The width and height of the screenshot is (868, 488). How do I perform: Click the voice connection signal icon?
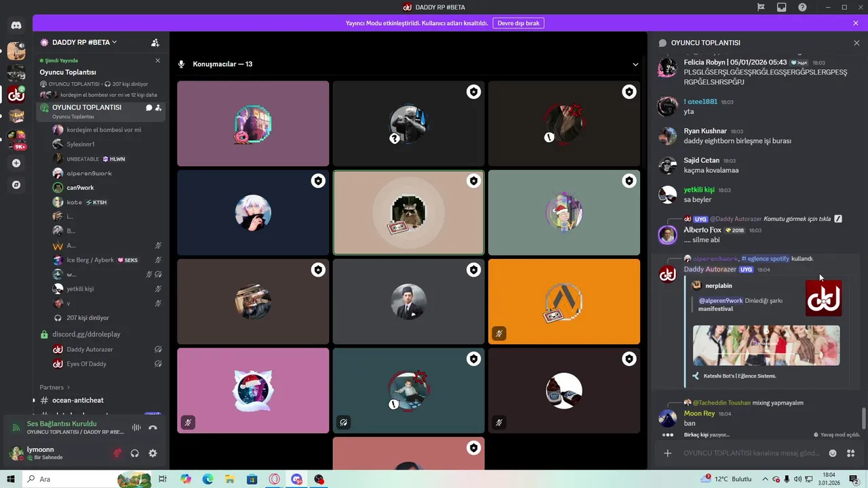[16, 428]
